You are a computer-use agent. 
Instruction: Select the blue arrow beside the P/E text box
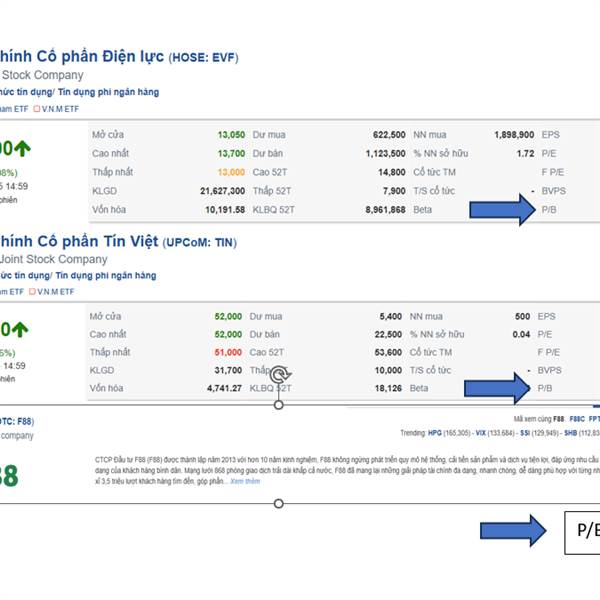point(513,531)
